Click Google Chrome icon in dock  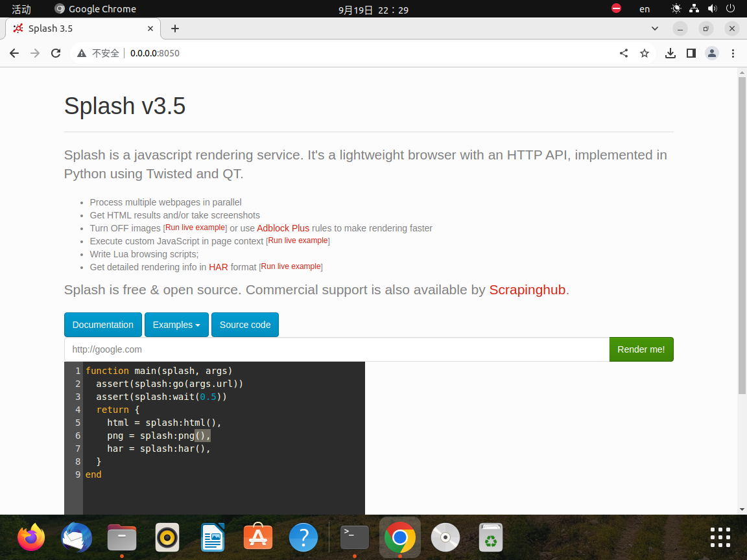399,537
